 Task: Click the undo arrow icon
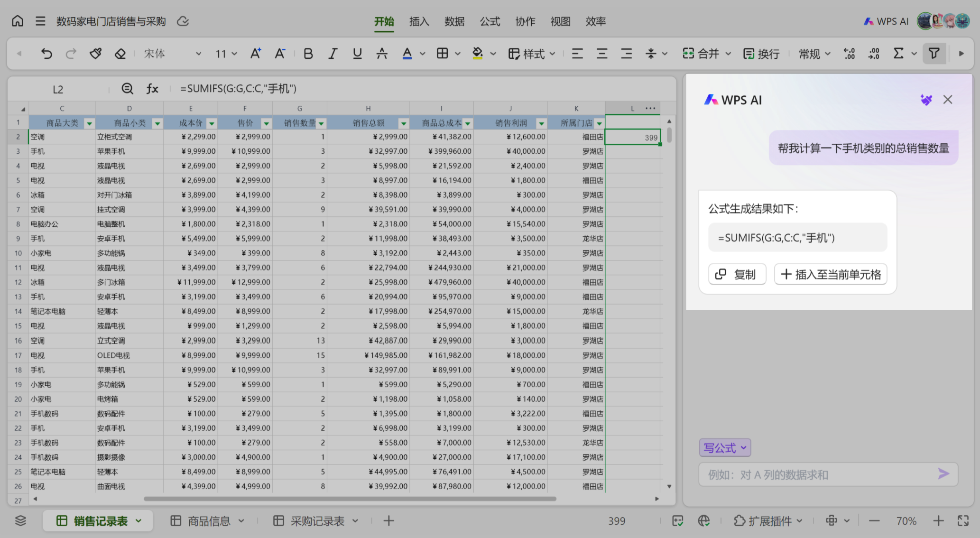tap(46, 54)
